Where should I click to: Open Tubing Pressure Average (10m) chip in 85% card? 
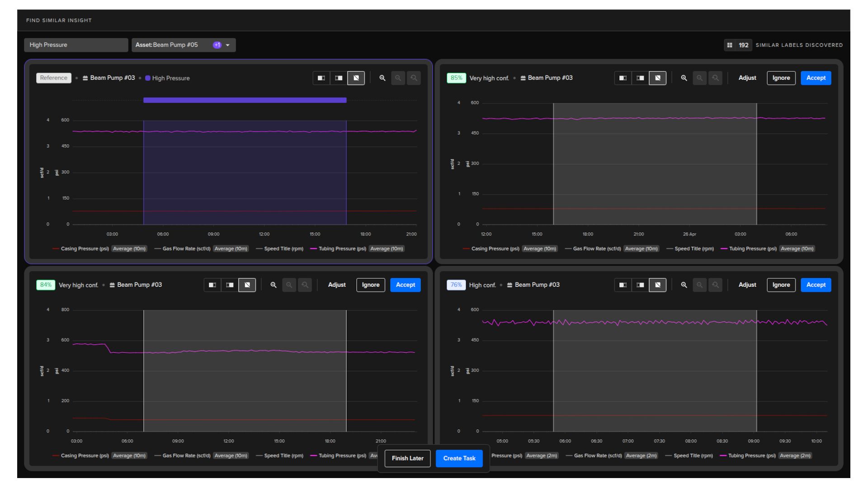[x=797, y=249]
